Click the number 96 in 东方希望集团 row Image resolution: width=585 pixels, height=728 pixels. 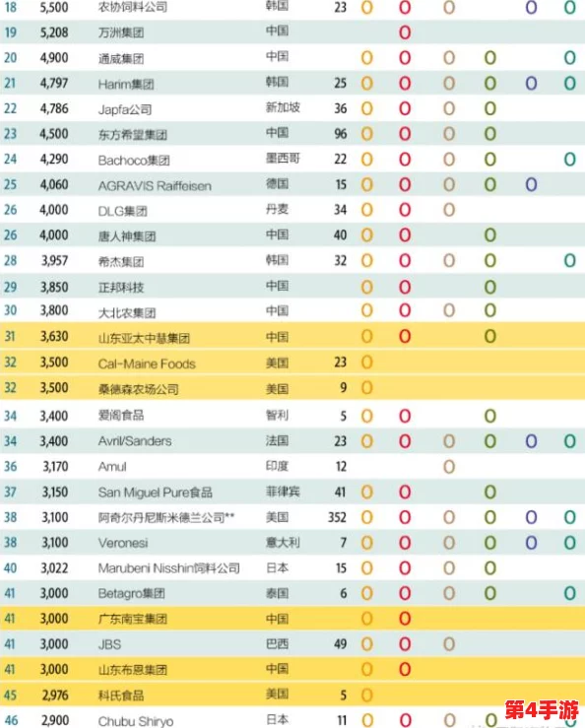(341, 134)
